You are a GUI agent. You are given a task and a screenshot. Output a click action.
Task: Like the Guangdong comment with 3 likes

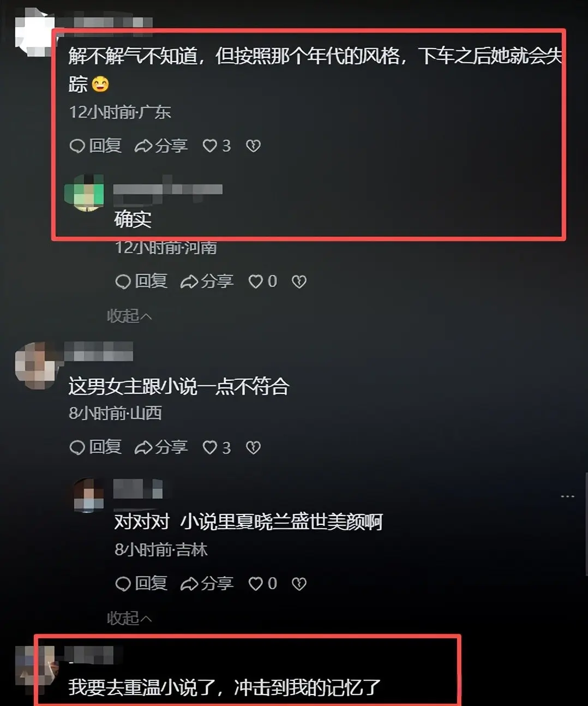(217, 146)
